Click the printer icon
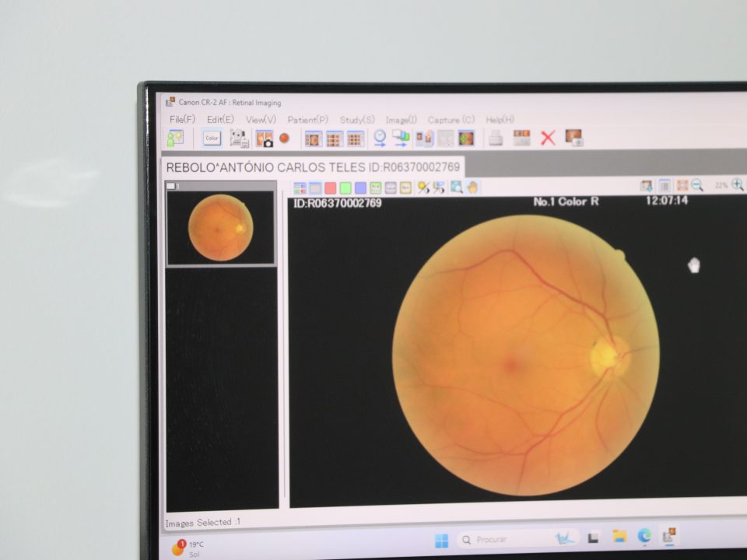The image size is (747, 560). [x=495, y=138]
